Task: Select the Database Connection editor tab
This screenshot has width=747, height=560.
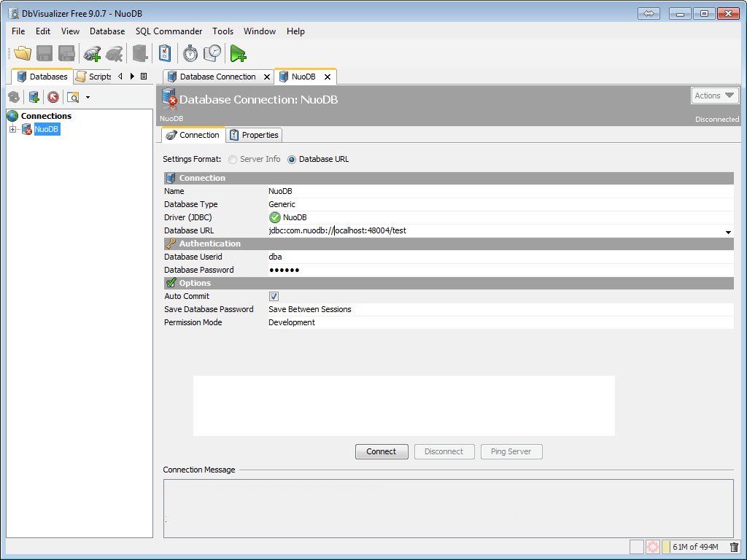Action: pyautogui.click(x=218, y=77)
